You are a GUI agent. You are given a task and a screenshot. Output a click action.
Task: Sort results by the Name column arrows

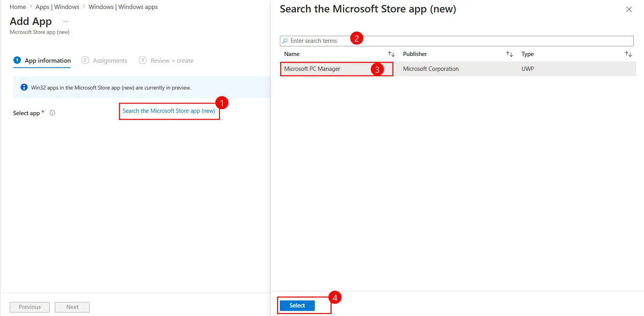click(391, 54)
